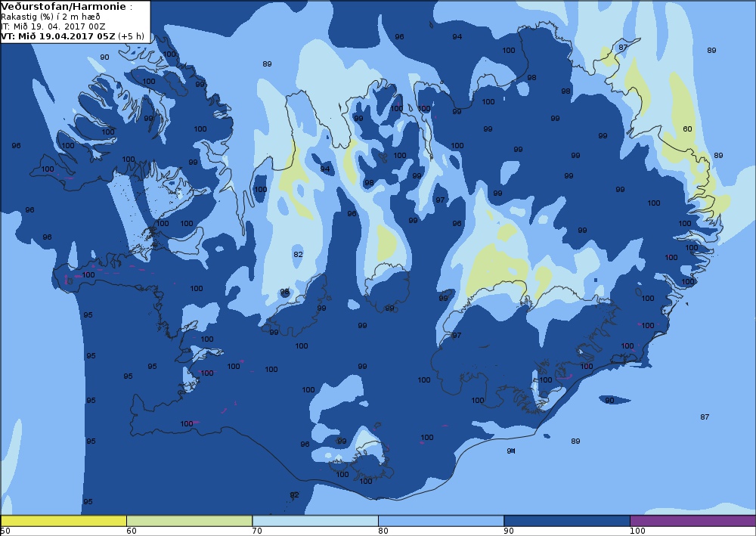Click the purple above-100 legend band
Viewport: 756px width, 536px height.
(692, 521)
